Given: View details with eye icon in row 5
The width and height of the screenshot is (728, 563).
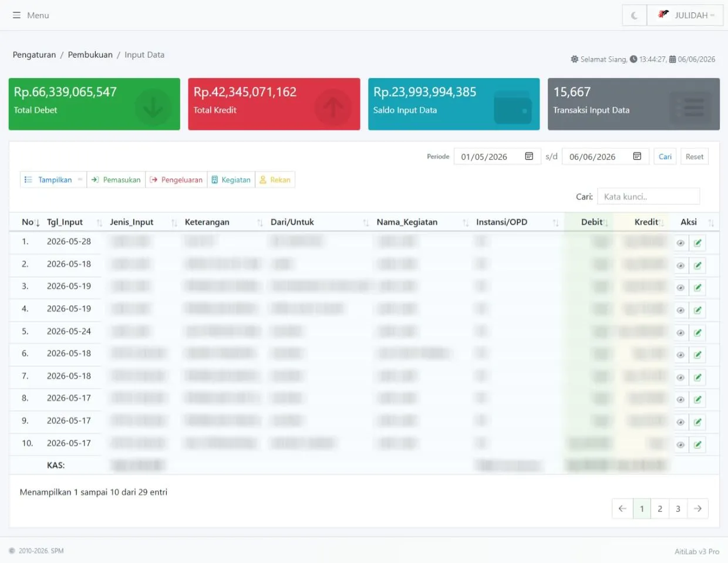Looking at the screenshot, I should tap(680, 333).
